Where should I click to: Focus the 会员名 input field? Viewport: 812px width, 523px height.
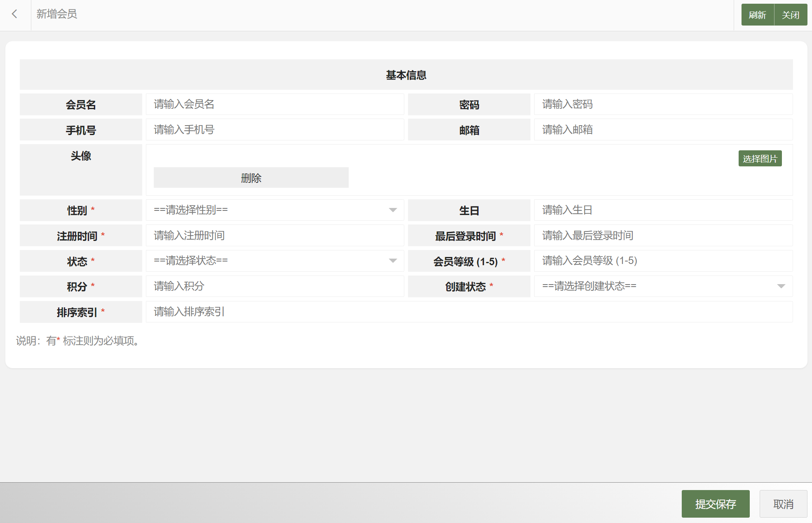click(275, 105)
